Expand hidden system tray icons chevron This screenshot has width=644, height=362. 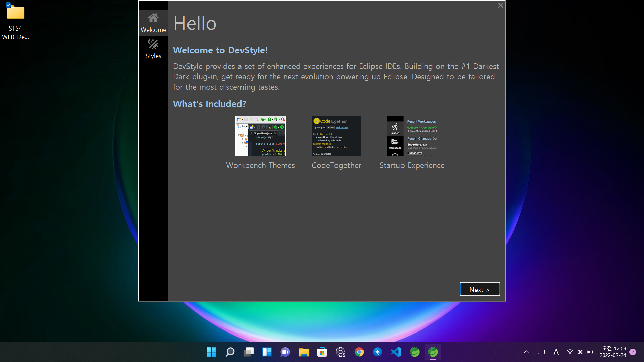click(526, 352)
